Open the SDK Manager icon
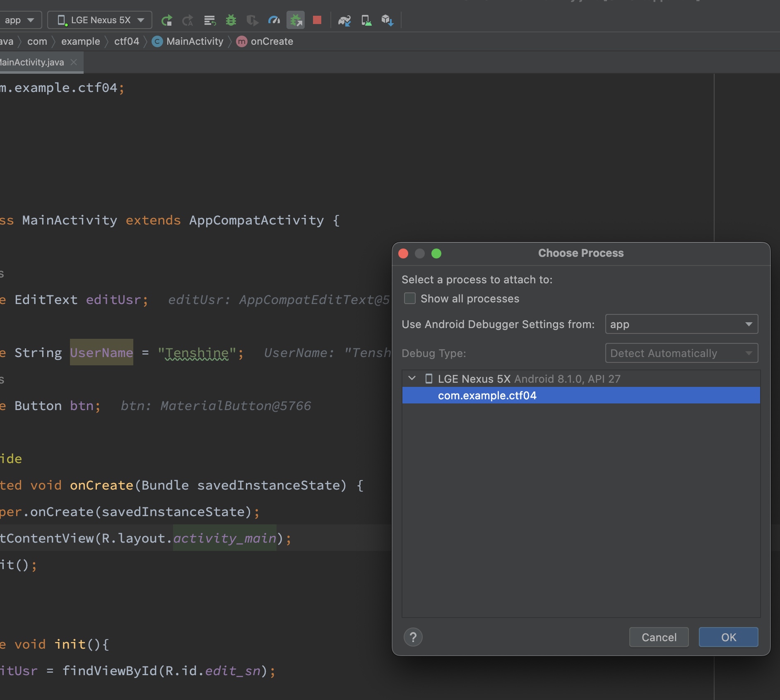Screen dimensions: 780x700 click(387, 20)
